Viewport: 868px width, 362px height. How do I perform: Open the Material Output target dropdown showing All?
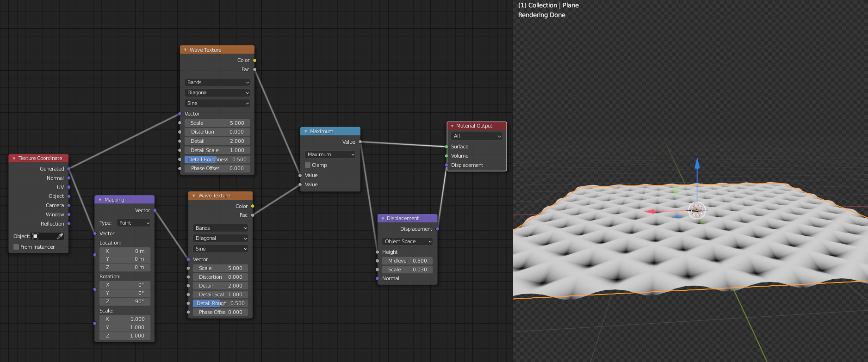pyautogui.click(x=477, y=136)
